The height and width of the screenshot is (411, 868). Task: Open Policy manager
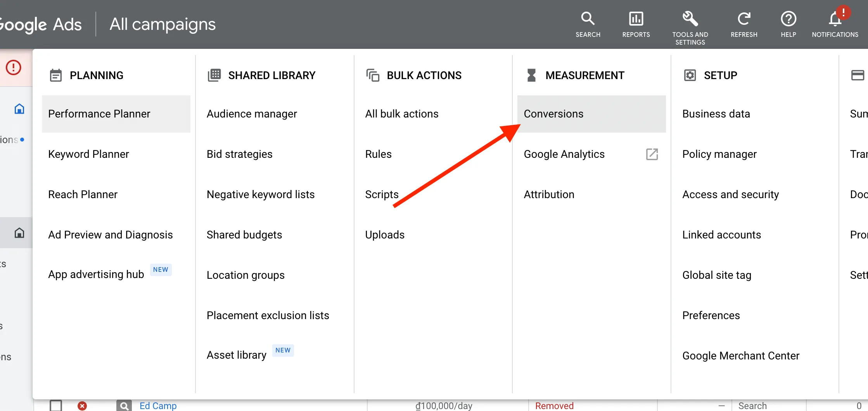[x=719, y=154]
